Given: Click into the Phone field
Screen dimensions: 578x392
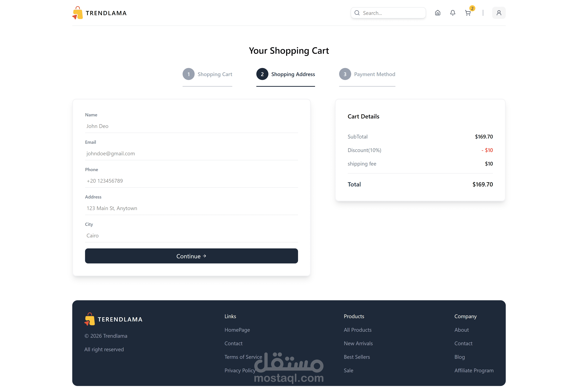Looking at the screenshot, I should [191, 181].
